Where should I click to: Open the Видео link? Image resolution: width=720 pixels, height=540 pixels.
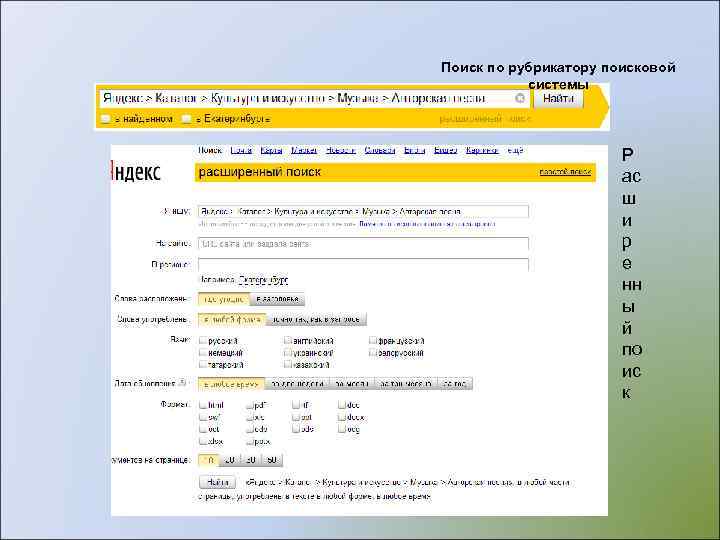click(x=445, y=150)
